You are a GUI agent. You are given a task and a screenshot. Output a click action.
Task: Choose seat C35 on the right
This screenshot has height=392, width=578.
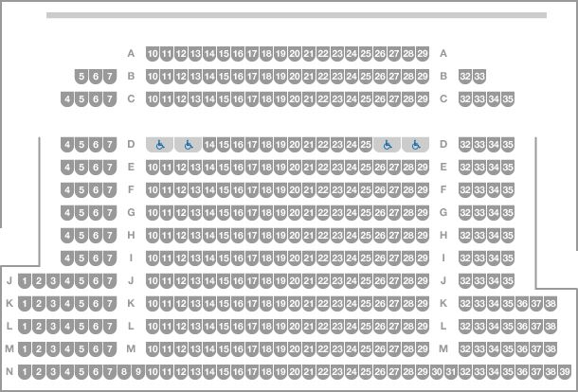(508, 99)
